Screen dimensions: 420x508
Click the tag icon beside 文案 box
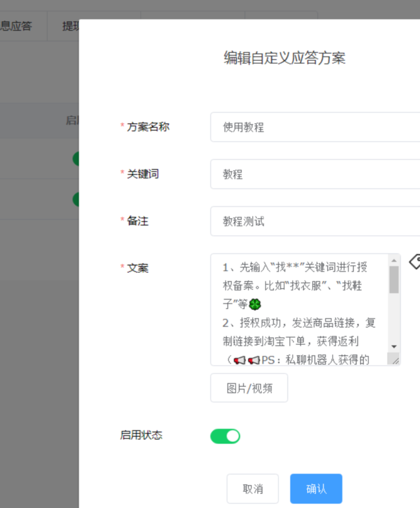tap(415, 262)
